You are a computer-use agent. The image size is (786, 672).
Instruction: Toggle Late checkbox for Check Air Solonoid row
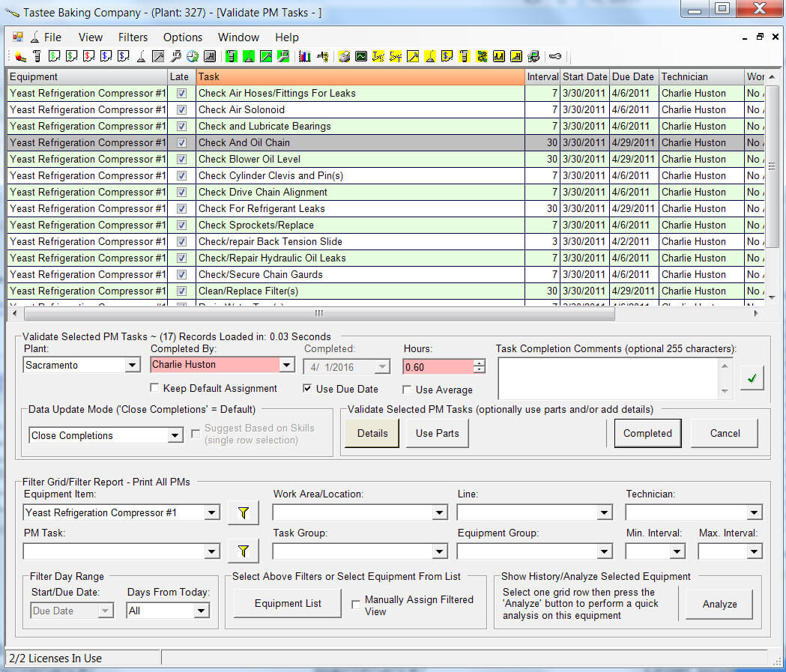(181, 109)
